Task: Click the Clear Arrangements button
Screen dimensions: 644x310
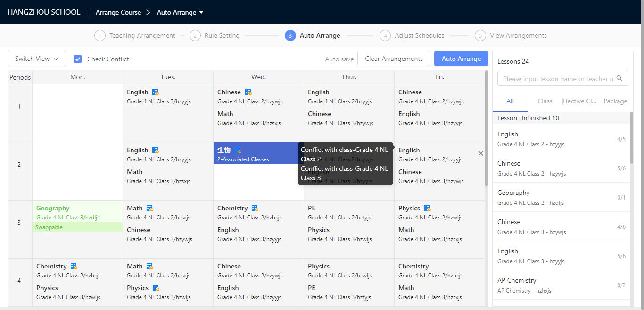Action: tap(394, 59)
